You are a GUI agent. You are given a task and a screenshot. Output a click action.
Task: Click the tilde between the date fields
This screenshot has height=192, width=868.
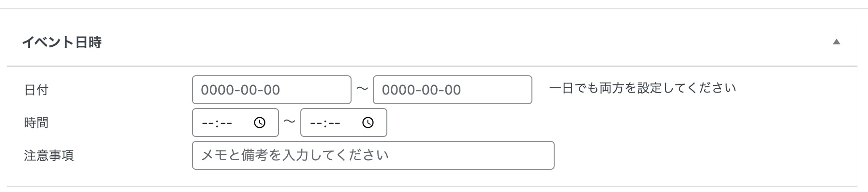[362, 89]
